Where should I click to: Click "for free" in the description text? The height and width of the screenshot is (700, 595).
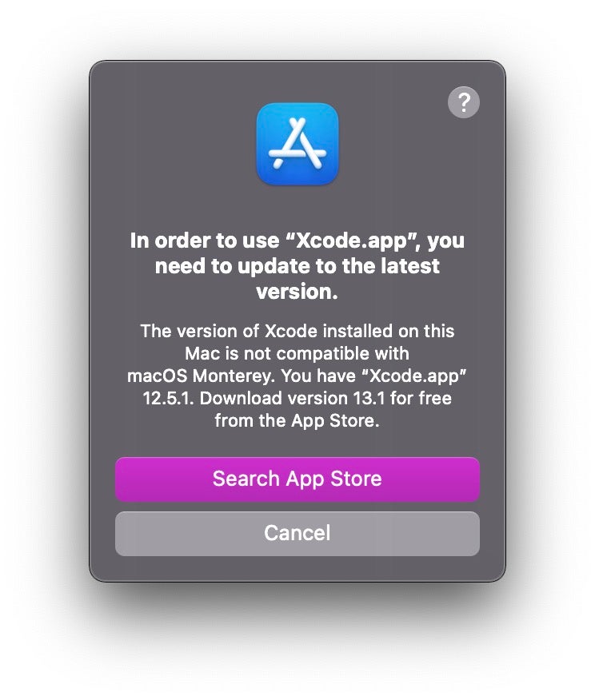pos(421,398)
